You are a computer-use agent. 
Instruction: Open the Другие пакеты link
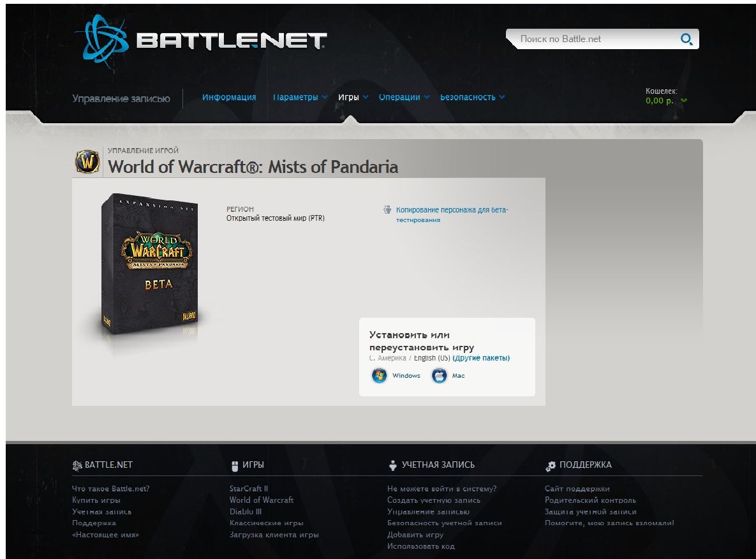click(481, 358)
